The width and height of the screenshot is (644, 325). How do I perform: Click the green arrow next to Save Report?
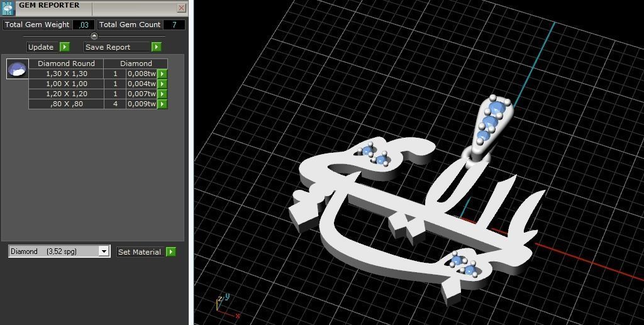[156, 47]
